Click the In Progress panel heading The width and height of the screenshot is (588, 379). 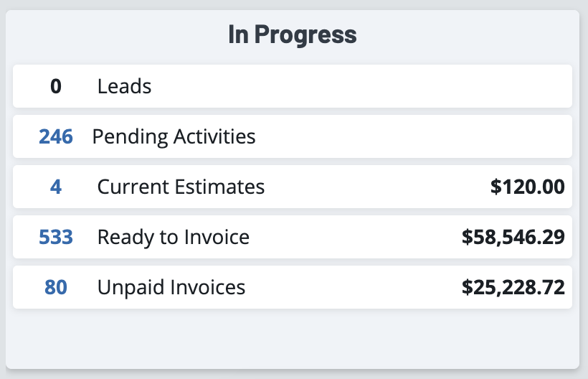point(293,34)
